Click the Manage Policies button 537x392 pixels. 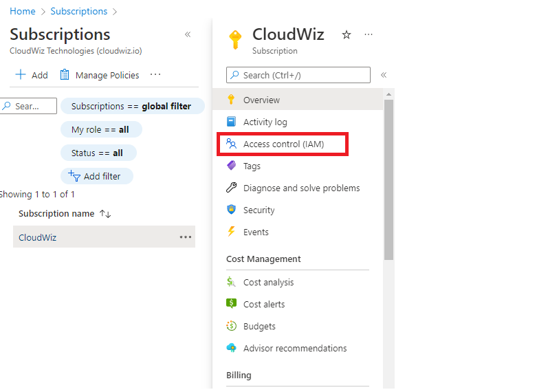pos(100,75)
